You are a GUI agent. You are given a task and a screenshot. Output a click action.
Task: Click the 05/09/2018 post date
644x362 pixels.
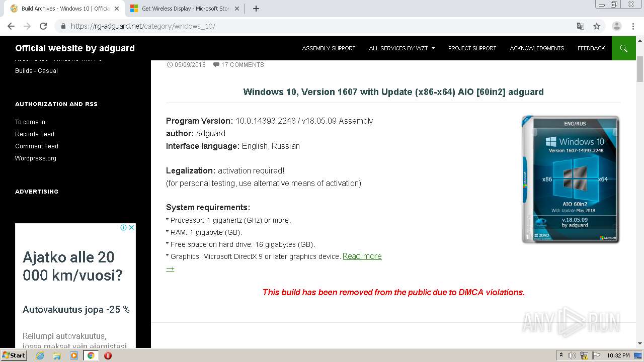190,65
